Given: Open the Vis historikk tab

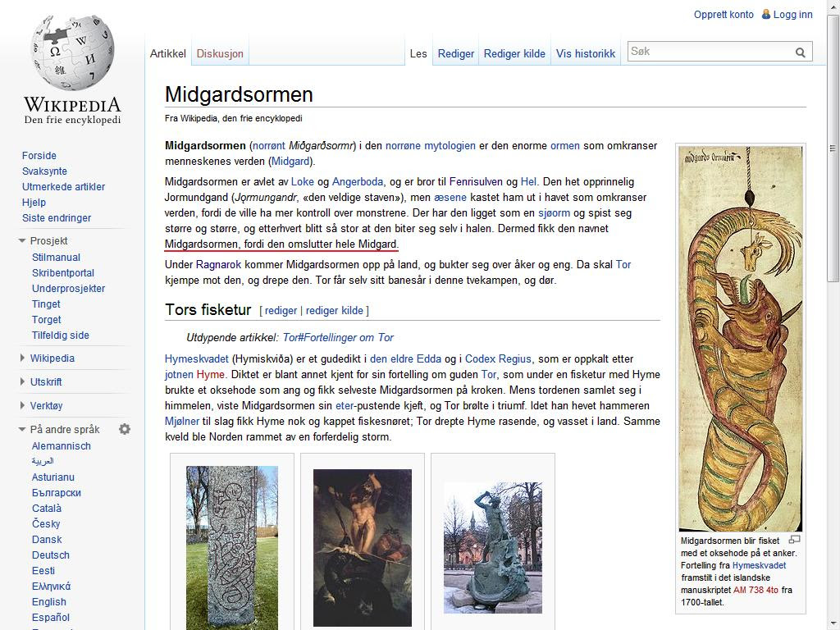Looking at the screenshot, I should [x=586, y=53].
